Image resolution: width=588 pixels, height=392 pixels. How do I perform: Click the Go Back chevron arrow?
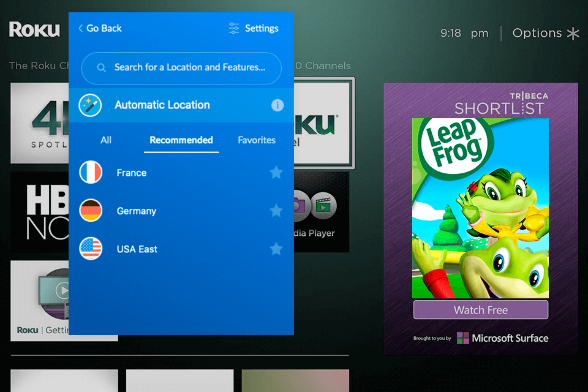(81, 29)
